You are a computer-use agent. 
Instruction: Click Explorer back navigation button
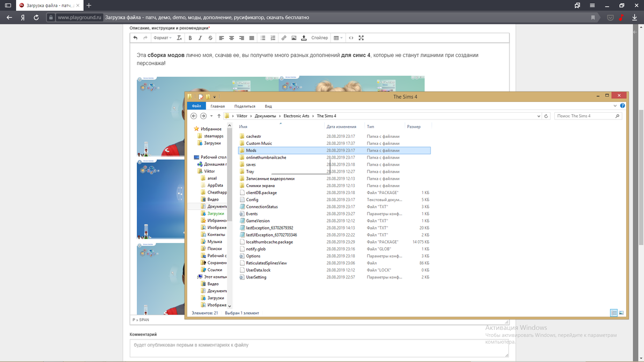pyautogui.click(x=194, y=116)
